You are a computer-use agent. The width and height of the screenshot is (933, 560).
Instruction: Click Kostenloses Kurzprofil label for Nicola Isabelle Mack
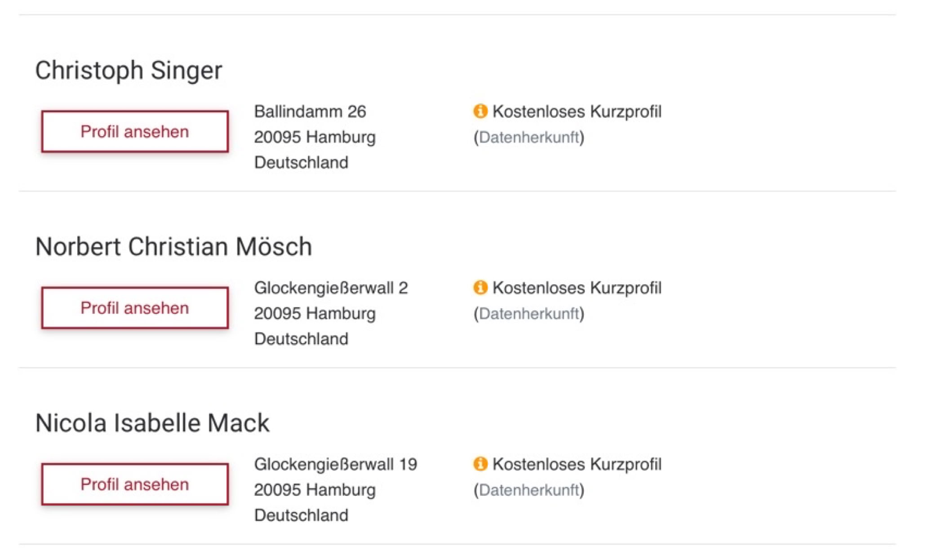[x=577, y=464]
